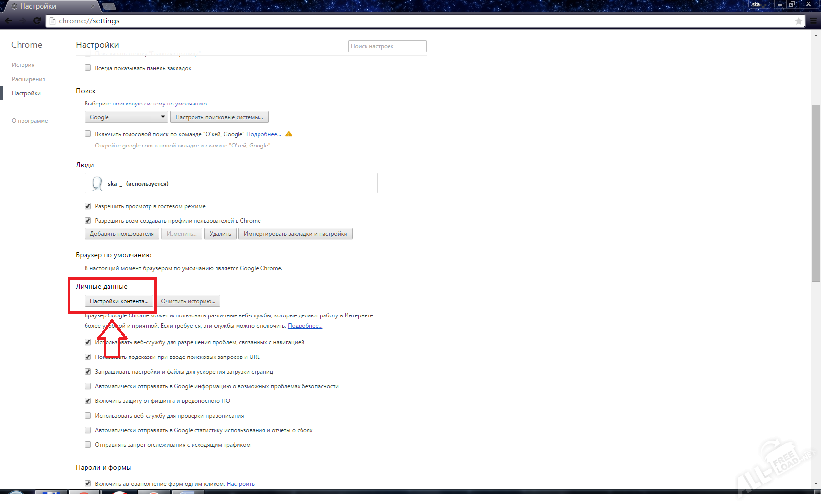Screen dimensions: 821x504
Task: Open История in the sidebar
Action: pyautogui.click(x=23, y=65)
